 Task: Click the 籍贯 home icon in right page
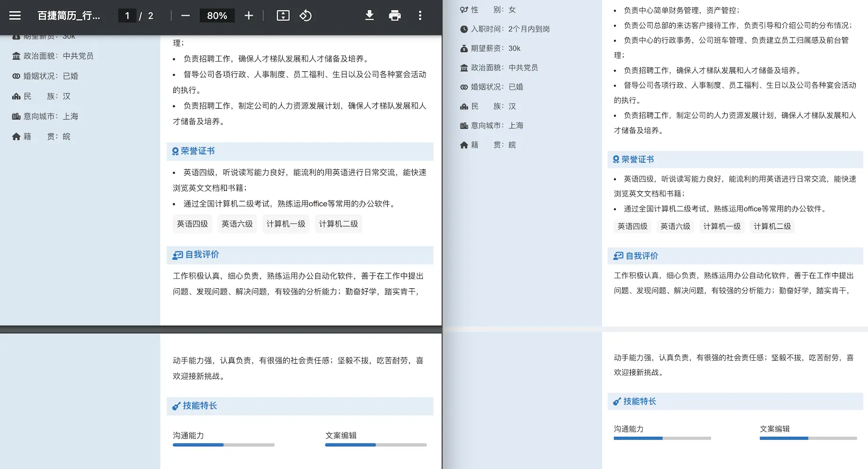point(464,145)
